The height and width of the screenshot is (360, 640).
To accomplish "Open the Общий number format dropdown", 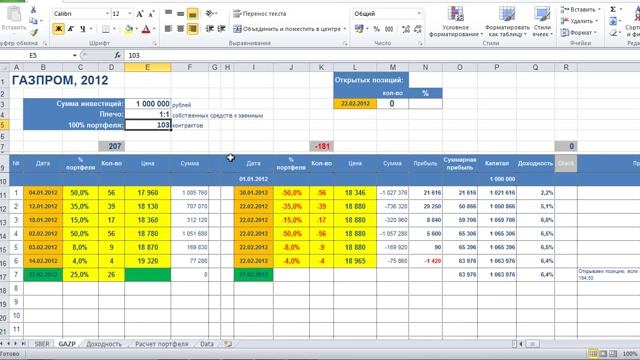I will [419, 14].
